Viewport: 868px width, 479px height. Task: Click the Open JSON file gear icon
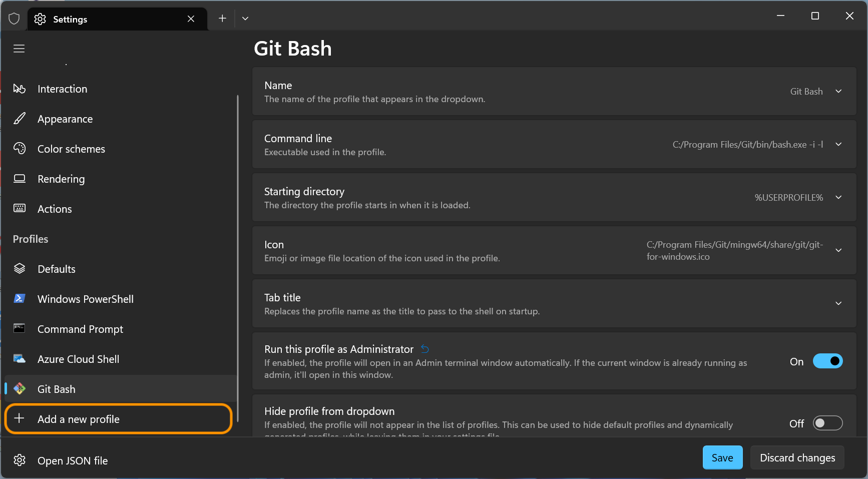[x=20, y=460]
